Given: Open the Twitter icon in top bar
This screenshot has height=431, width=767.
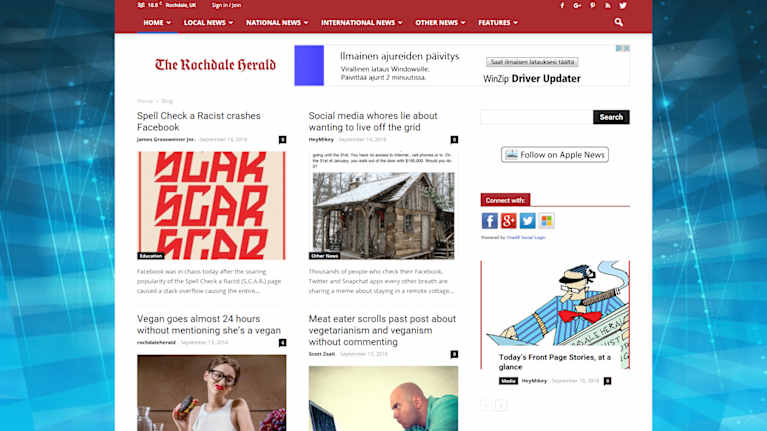Looking at the screenshot, I should click(x=623, y=5).
